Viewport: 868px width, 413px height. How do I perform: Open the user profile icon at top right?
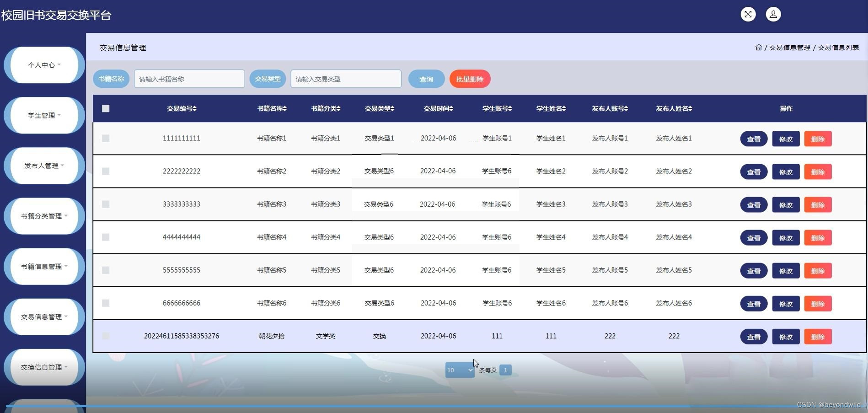pyautogui.click(x=773, y=14)
